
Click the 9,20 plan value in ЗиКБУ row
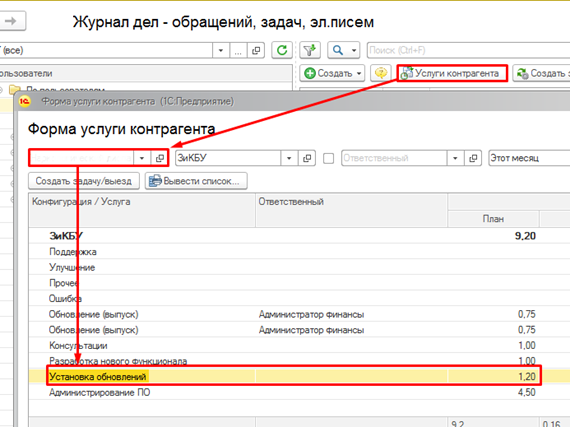coord(525,236)
